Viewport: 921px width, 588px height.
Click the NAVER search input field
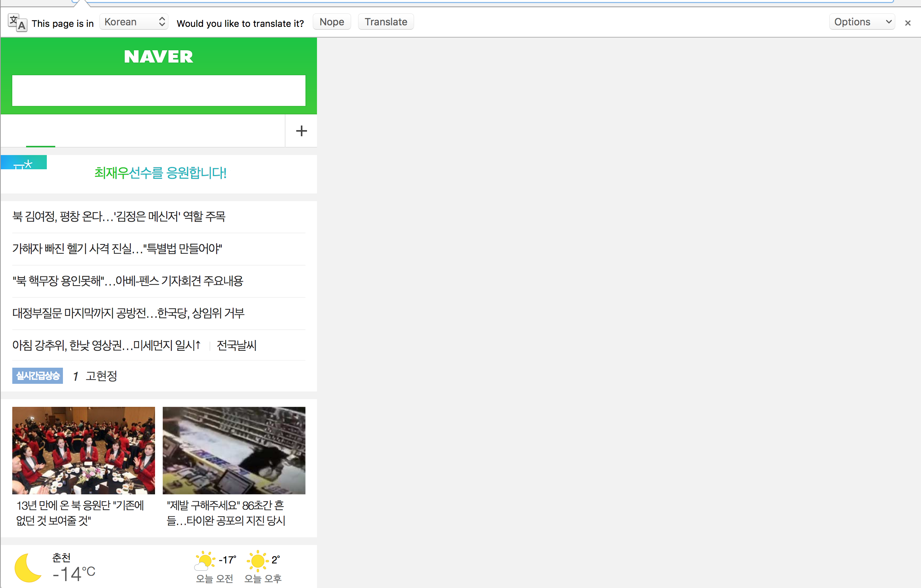158,91
